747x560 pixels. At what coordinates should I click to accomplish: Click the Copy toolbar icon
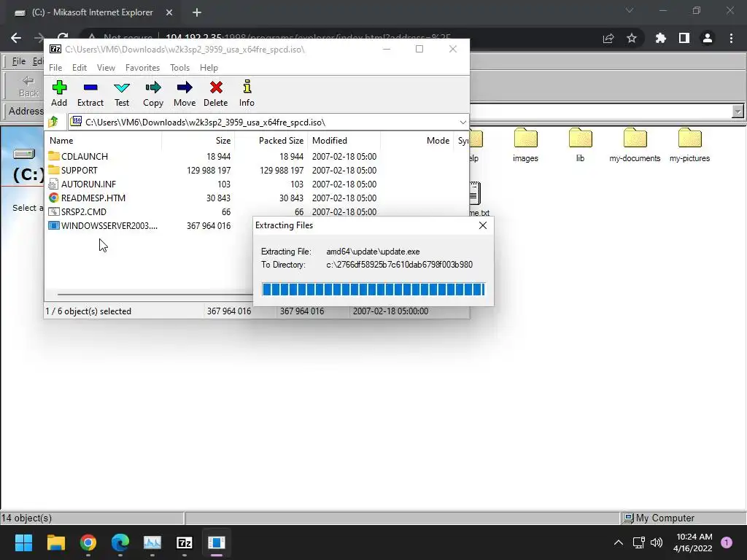tap(153, 93)
